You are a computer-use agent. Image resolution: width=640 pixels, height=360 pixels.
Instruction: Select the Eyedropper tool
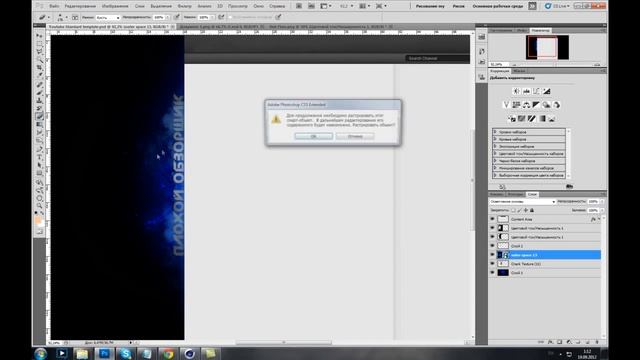point(40,75)
